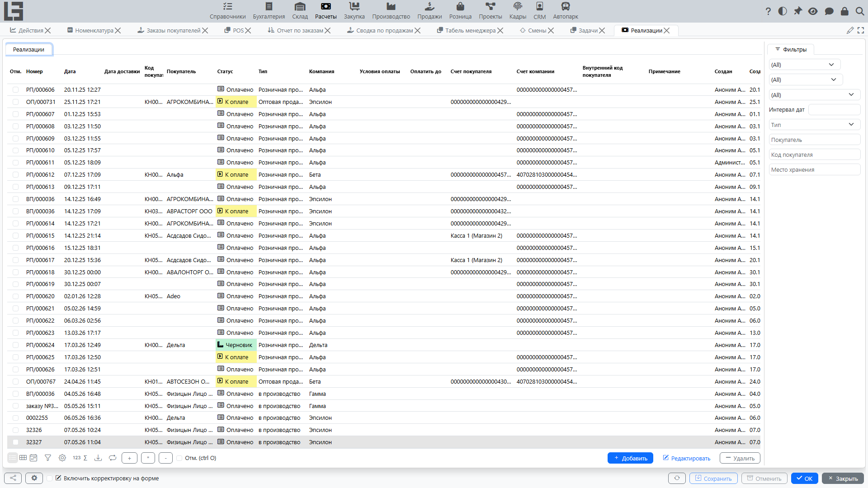Enable Включить корректировку на форме
This screenshot has height=488, width=868.
pyautogui.click(x=50, y=478)
